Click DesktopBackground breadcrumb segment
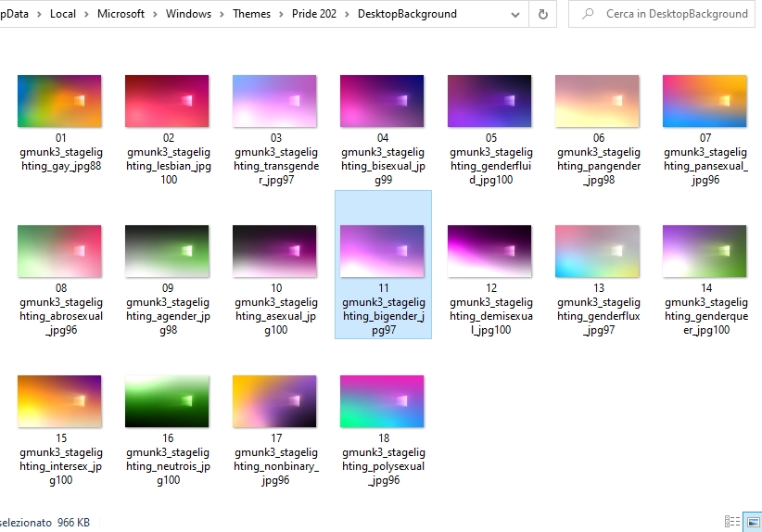 coord(407,14)
